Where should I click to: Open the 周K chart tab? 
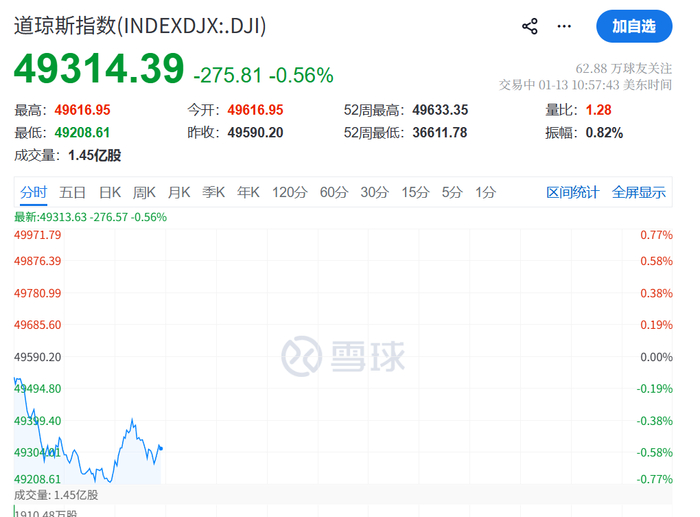(144, 192)
